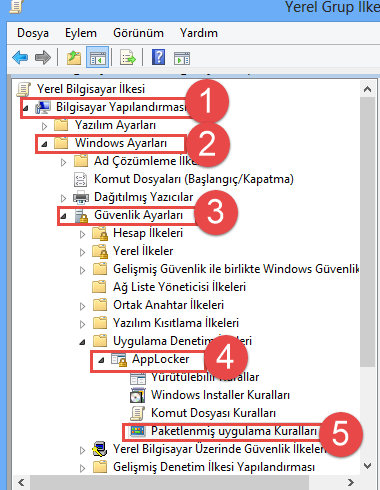380x490 pixels.
Task: Click the Ortak Anahtar İlkeleri folder icon
Action: pos(100,305)
